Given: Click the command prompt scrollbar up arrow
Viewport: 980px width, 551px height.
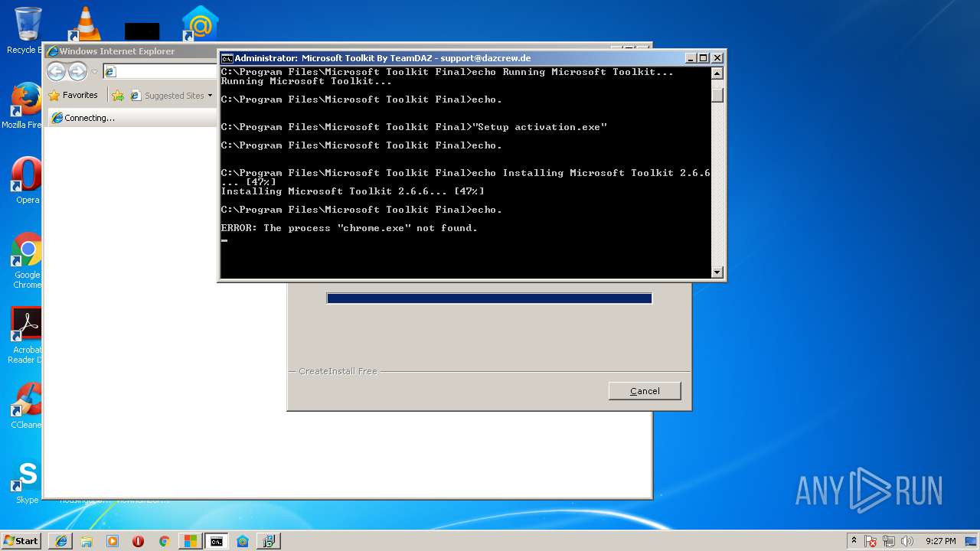Looking at the screenshot, I should [x=717, y=73].
